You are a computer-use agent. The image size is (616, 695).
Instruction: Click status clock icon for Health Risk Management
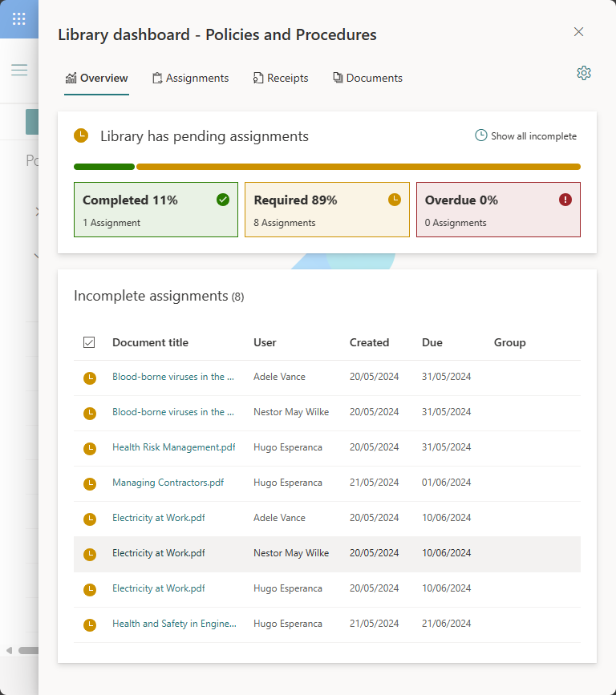tap(90, 449)
